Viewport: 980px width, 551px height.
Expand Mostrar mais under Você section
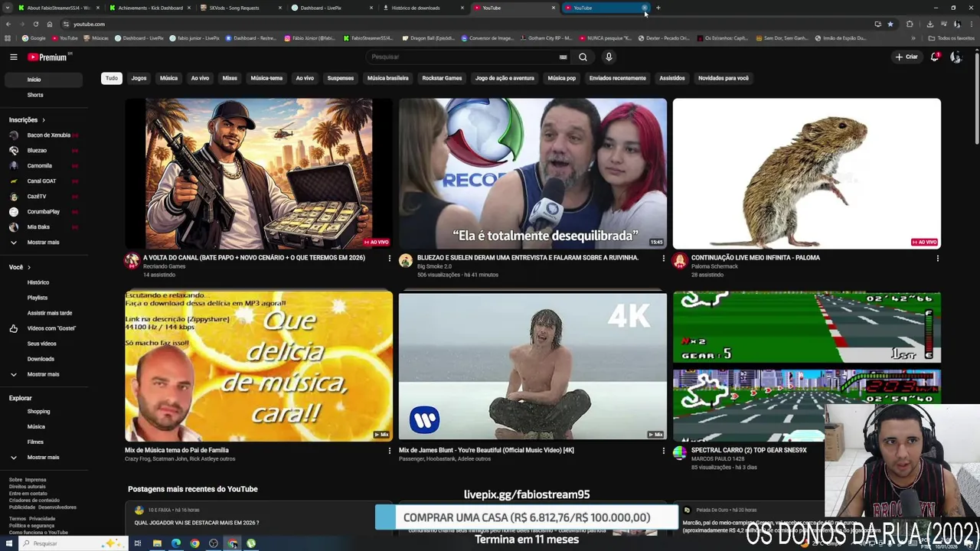(x=44, y=374)
